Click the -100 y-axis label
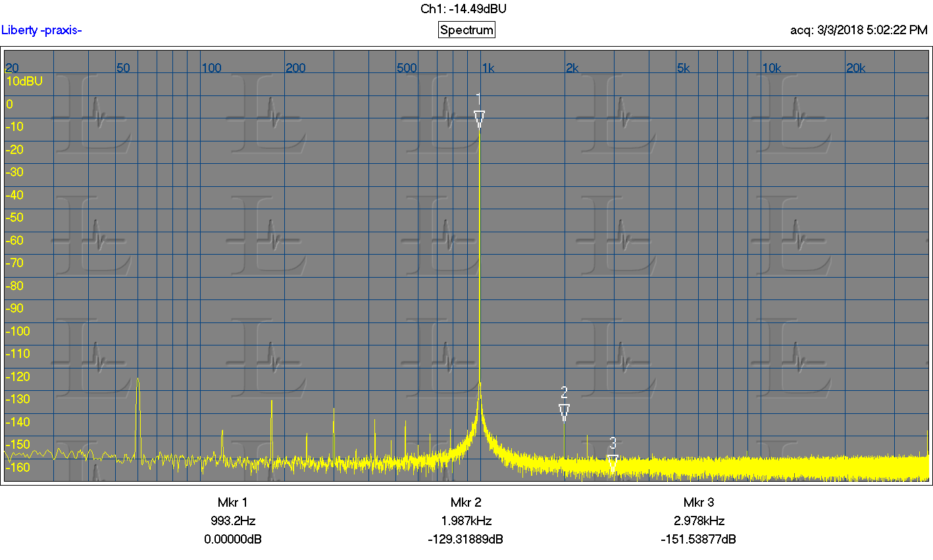933x560 pixels. [x=18, y=332]
